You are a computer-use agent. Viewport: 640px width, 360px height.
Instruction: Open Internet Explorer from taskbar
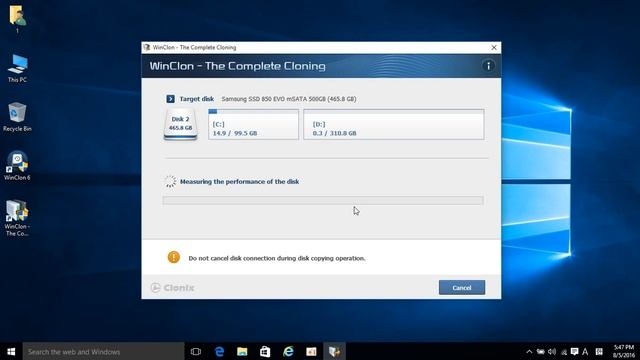288,351
